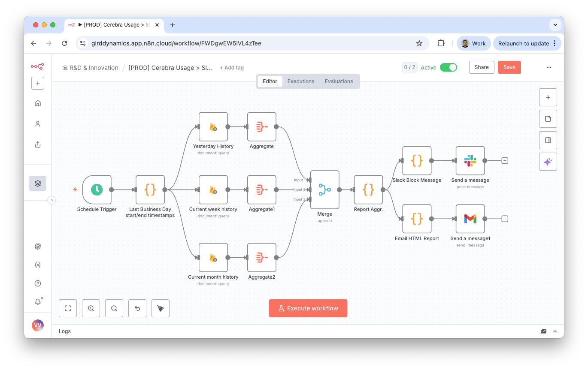Go to Home in the sidebar
The image size is (588, 370).
point(38,103)
